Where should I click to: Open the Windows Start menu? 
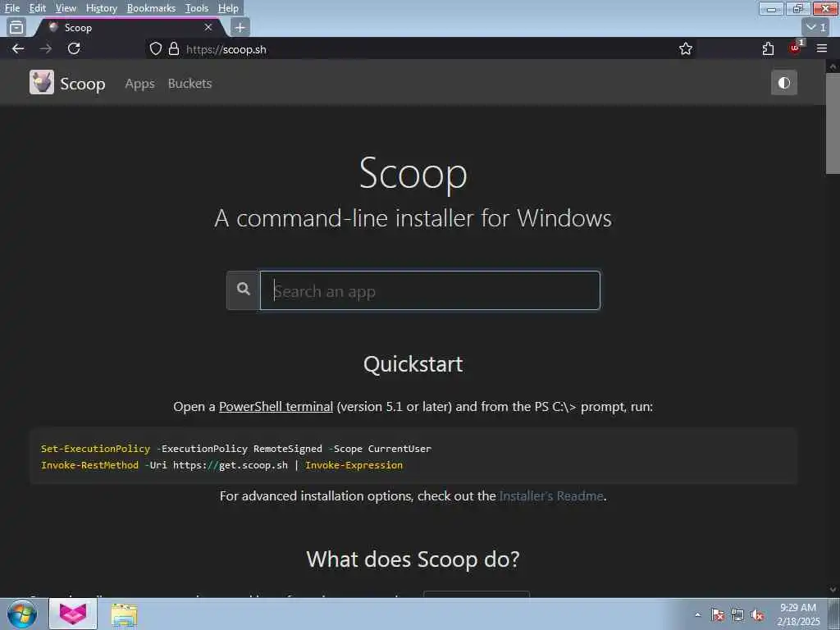tap(22, 614)
